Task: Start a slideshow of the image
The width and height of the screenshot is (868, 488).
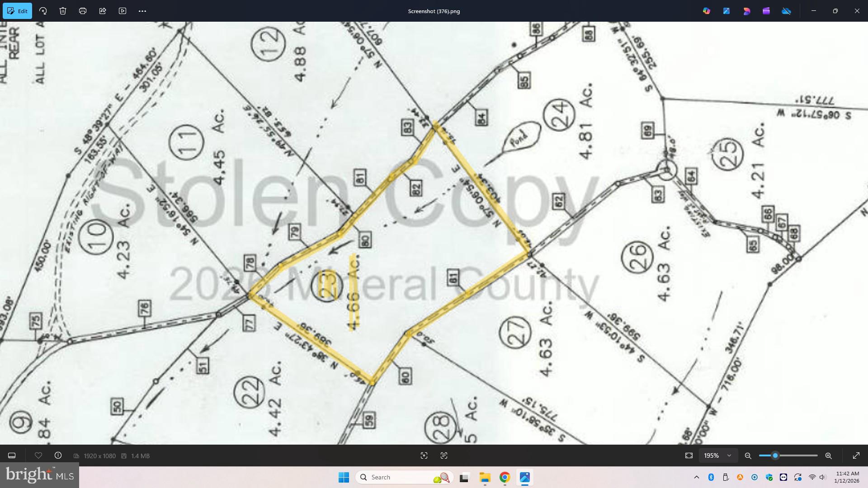Action: [123, 10]
